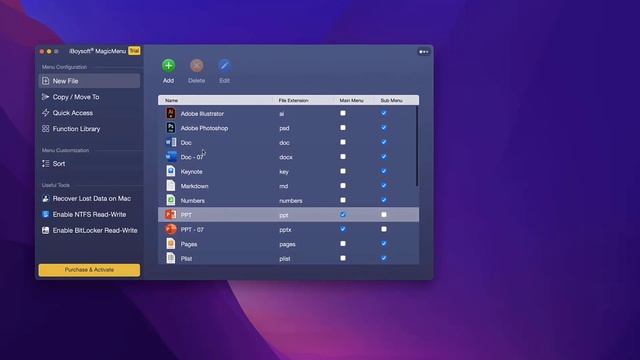Disable Sub Menu for Adobe Illustrator
The width and height of the screenshot is (640, 360).
[384, 113]
